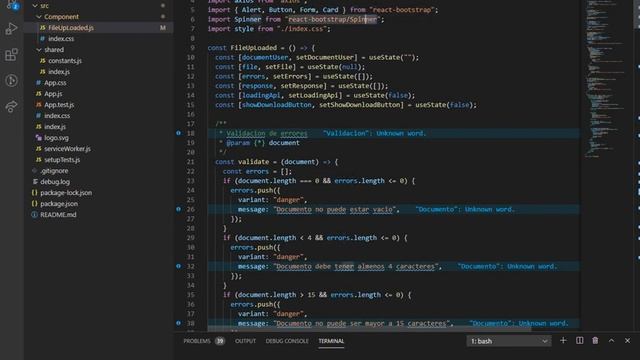Open the bash terminal selector dropdown
Screen dimensions: 640x360
[x=509, y=341]
